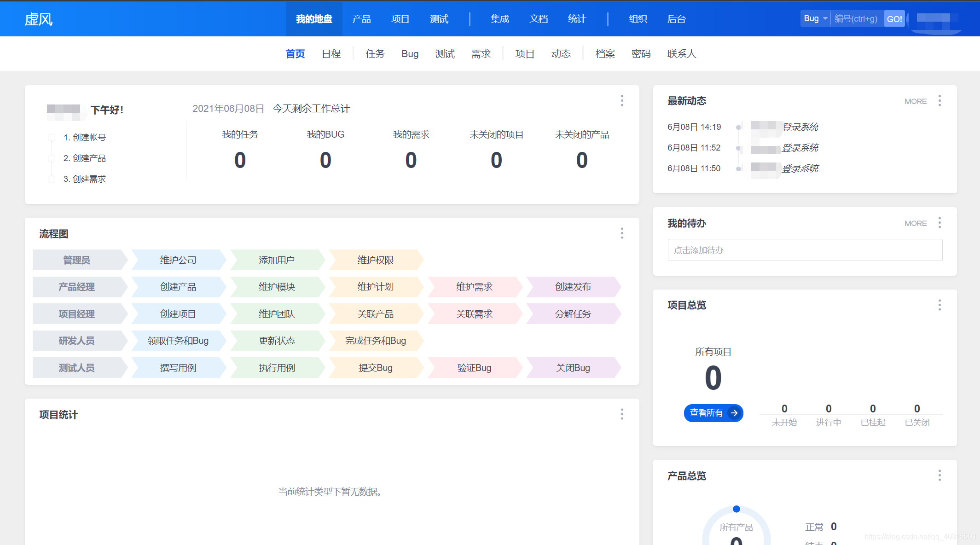Switch to 档案 sub-tab
Image resolution: width=980 pixels, height=545 pixels.
[605, 54]
